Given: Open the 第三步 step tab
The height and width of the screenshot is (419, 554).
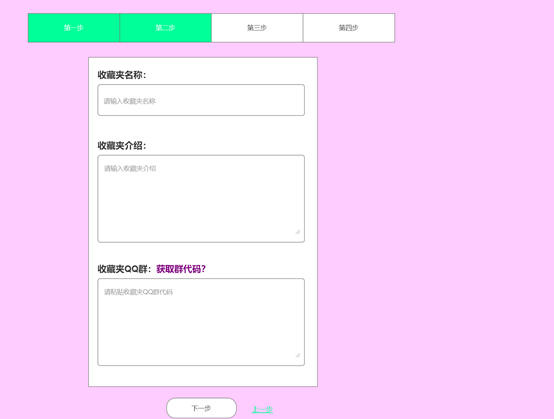Looking at the screenshot, I should (x=257, y=28).
